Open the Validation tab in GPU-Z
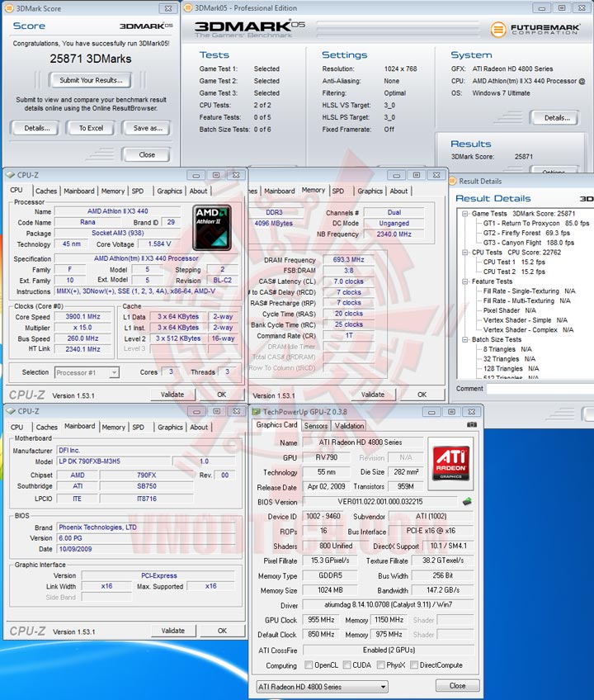The image size is (594, 700). click(x=349, y=426)
